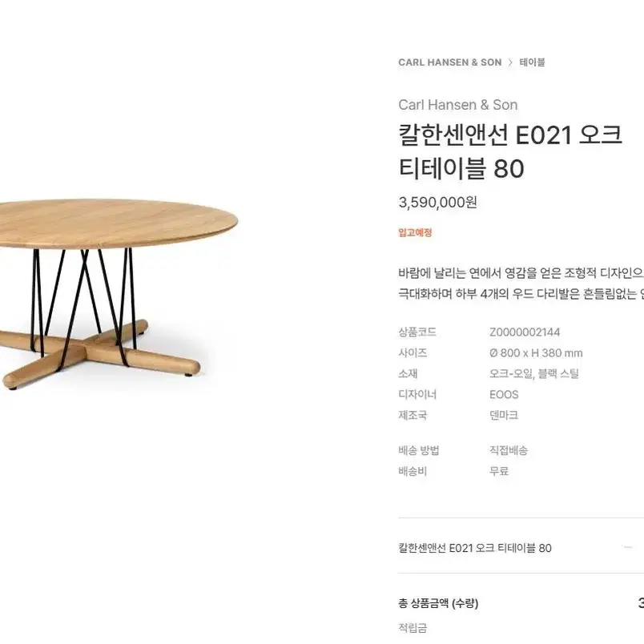Image resolution: width=644 pixels, height=644 pixels.
Task: Select brand name Carl Hansen & Son
Action: [457, 105]
